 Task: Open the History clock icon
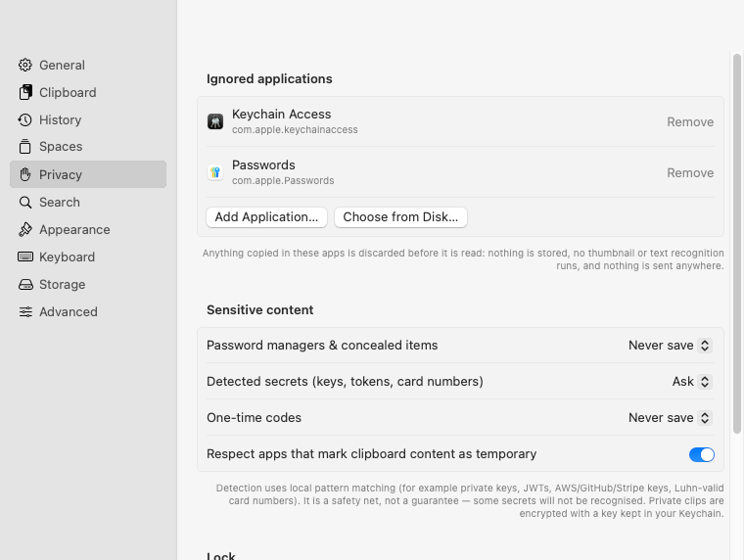[x=25, y=120]
